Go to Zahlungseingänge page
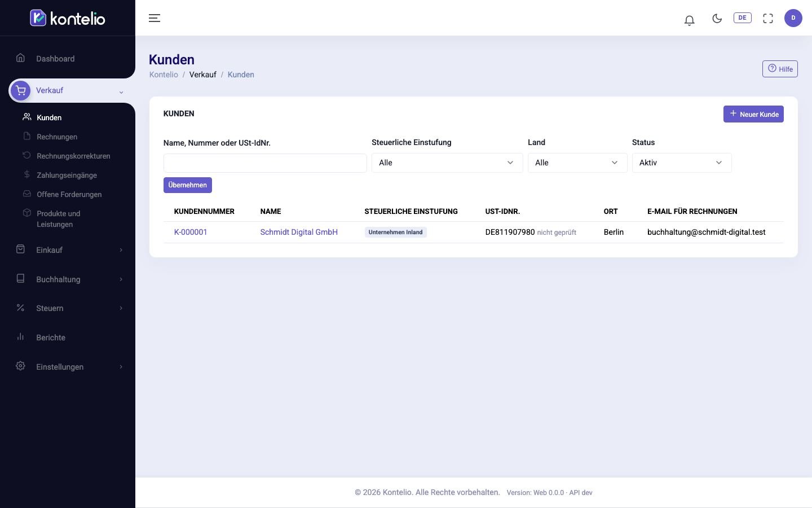The height and width of the screenshot is (508, 812). [x=67, y=175]
